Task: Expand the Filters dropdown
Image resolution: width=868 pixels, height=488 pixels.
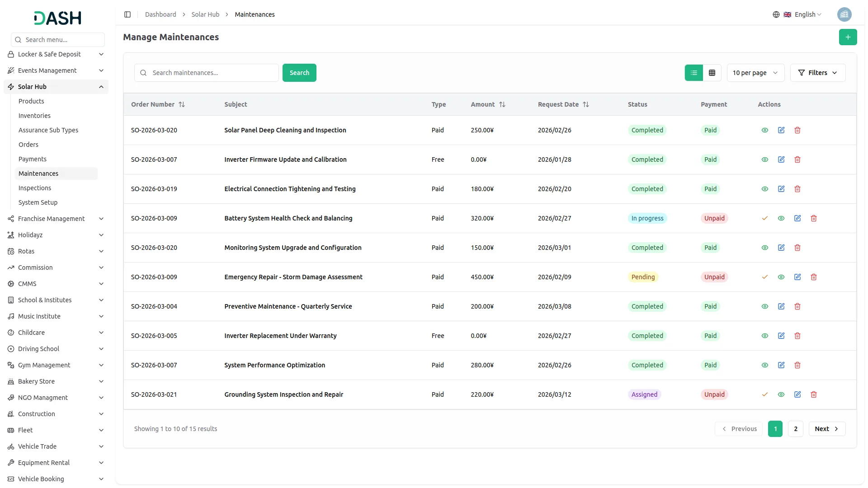Action: click(x=817, y=73)
